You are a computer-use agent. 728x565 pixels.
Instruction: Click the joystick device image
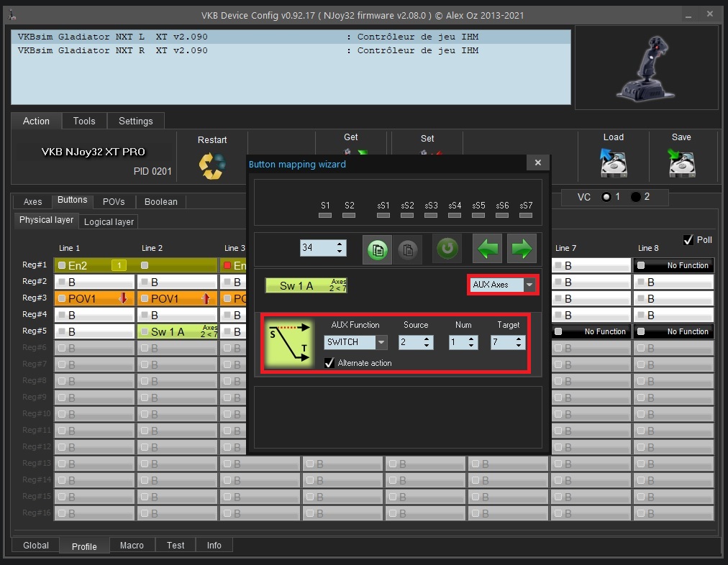646,68
